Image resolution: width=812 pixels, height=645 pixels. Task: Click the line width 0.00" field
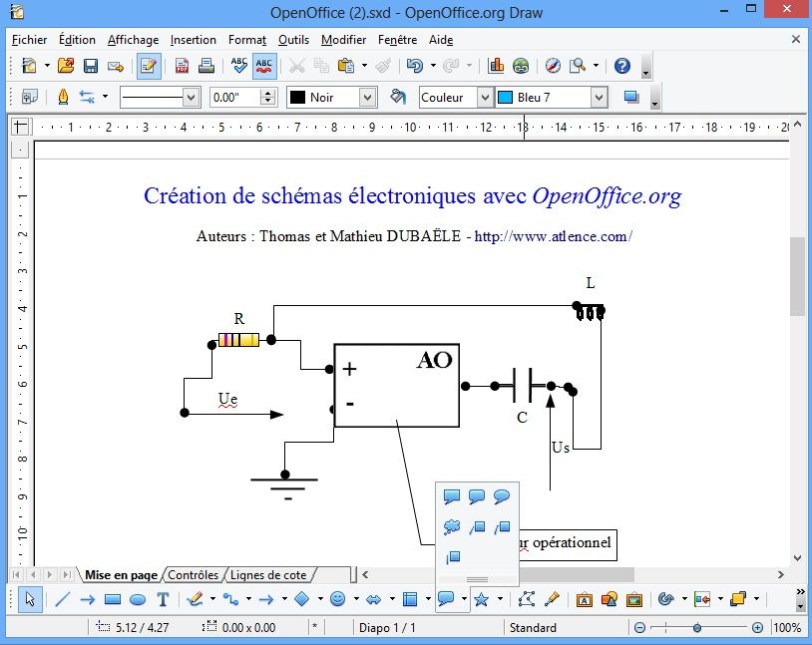(x=235, y=98)
